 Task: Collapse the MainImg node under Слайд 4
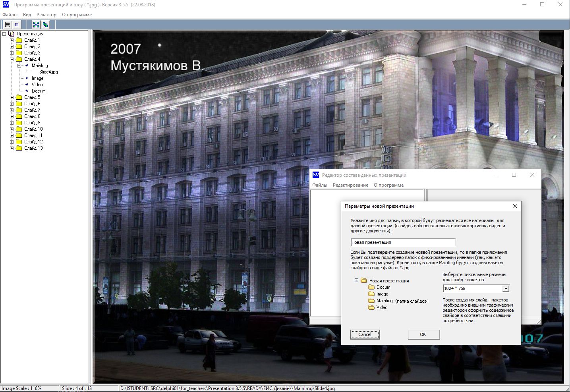pyautogui.click(x=19, y=66)
